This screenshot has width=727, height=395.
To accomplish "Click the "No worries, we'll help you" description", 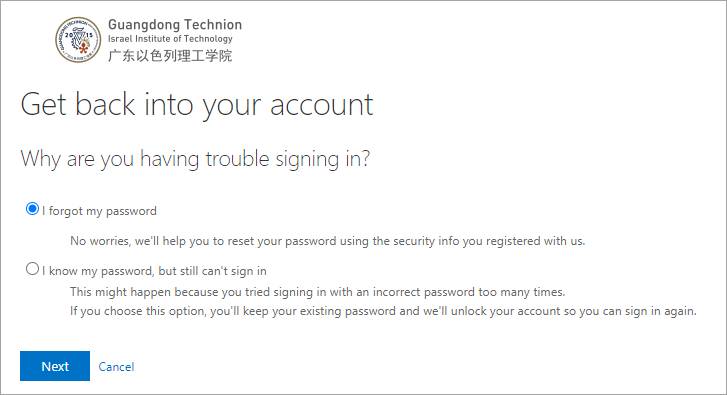I will [x=327, y=241].
